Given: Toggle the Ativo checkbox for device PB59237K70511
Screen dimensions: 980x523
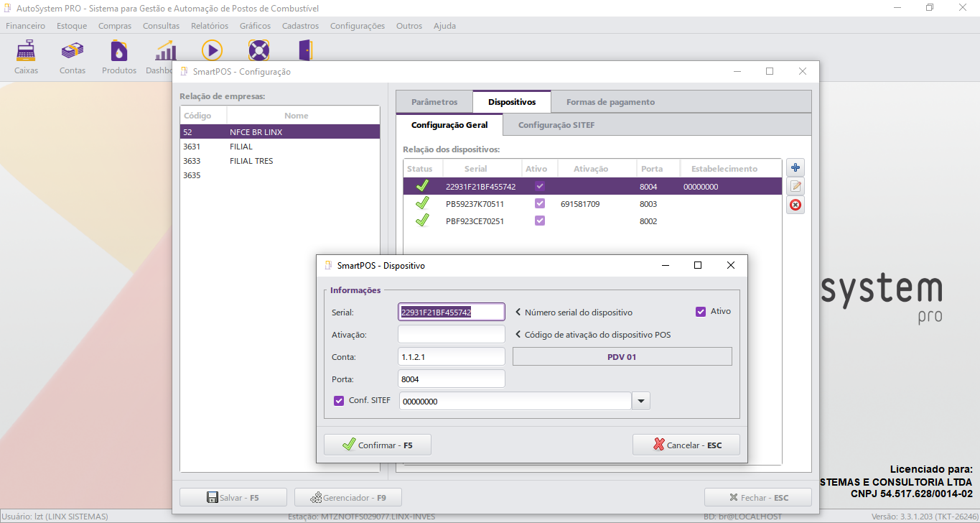Looking at the screenshot, I should (540, 203).
